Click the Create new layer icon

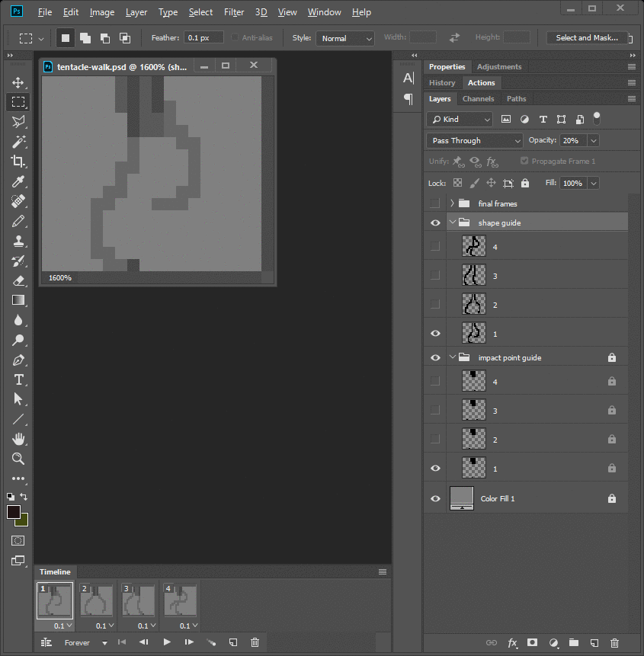point(594,643)
